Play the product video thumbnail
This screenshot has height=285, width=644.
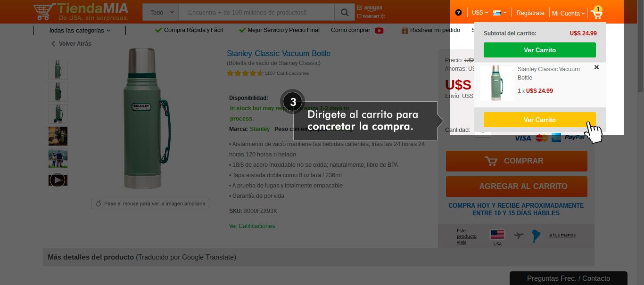click(58, 180)
